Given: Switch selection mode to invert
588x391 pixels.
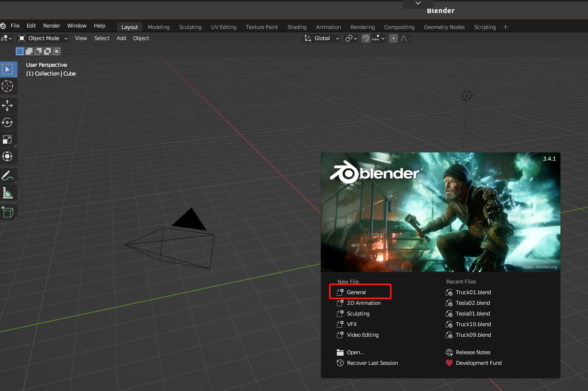Looking at the screenshot, I should (x=47, y=51).
